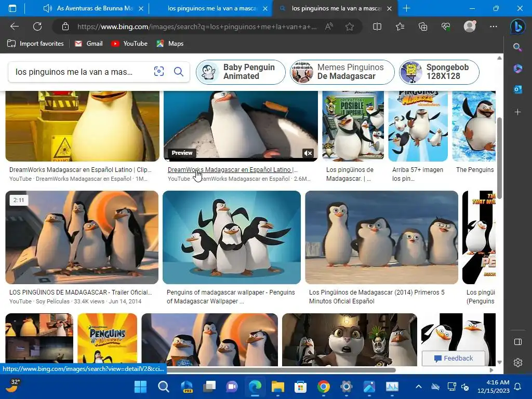Mute the As Aventuras de Brunna tab audio
Viewport: 532px width, 399px height.
point(48,8)
